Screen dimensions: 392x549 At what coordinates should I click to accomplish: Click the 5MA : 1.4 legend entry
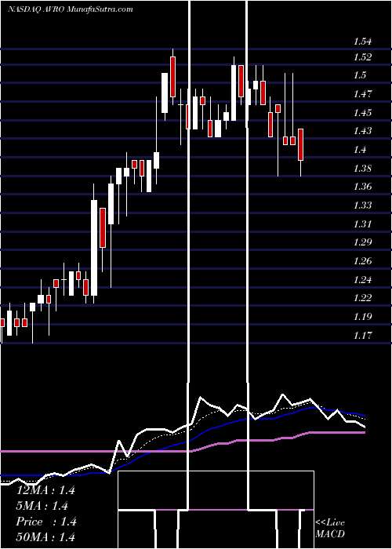[42, 506]
